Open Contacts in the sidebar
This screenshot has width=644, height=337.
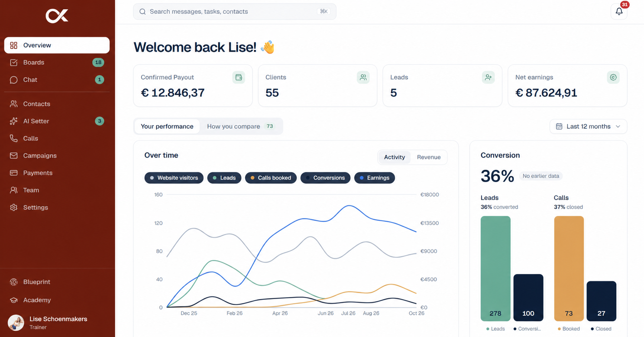(57, 104)
